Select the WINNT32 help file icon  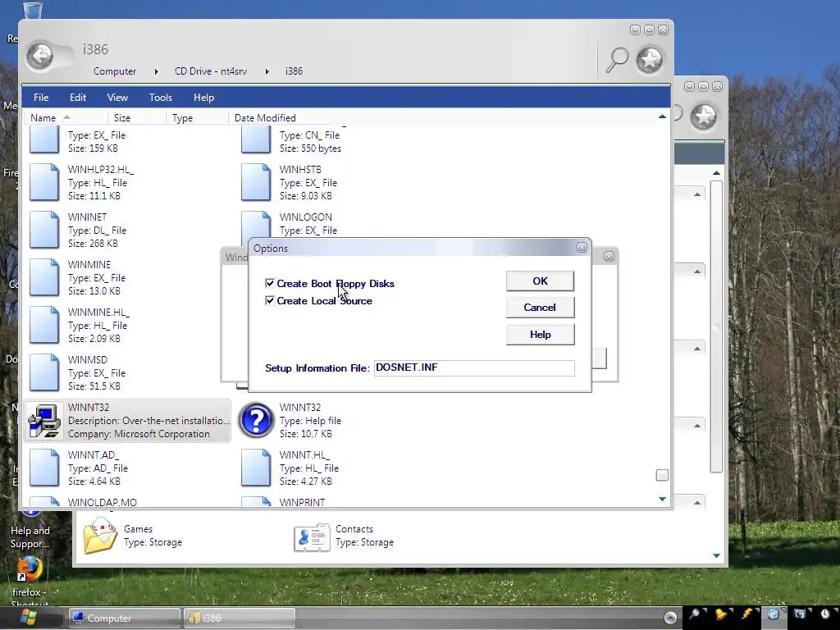[256, 421]
